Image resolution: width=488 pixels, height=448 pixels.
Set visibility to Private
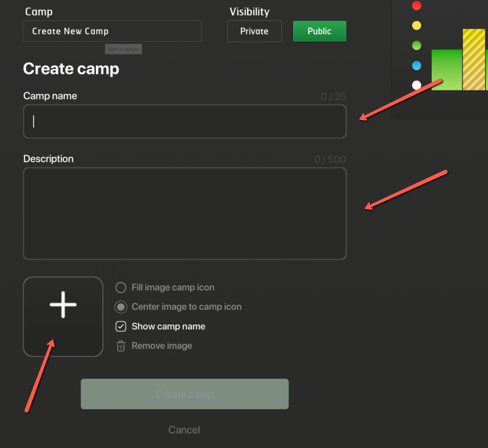[254, 31]
